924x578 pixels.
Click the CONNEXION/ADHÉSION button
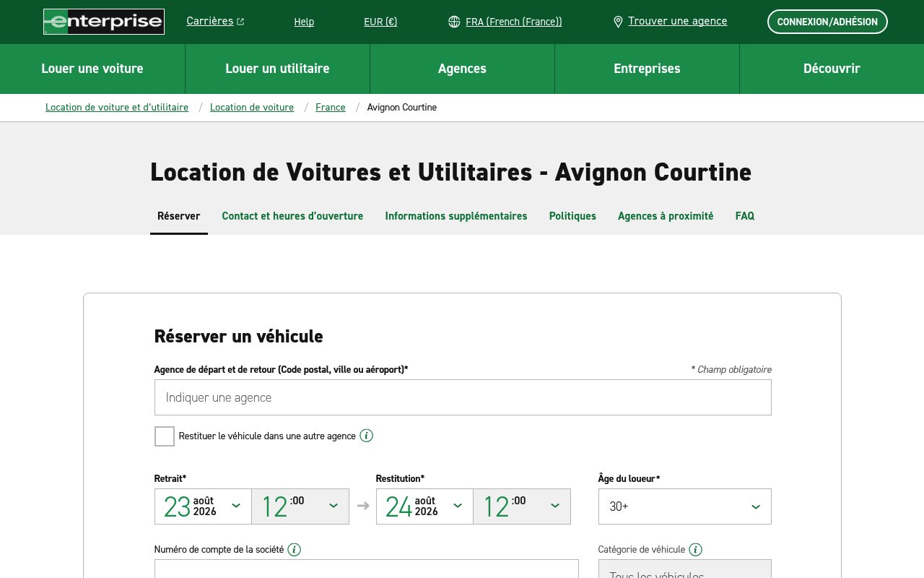point(827,22)
